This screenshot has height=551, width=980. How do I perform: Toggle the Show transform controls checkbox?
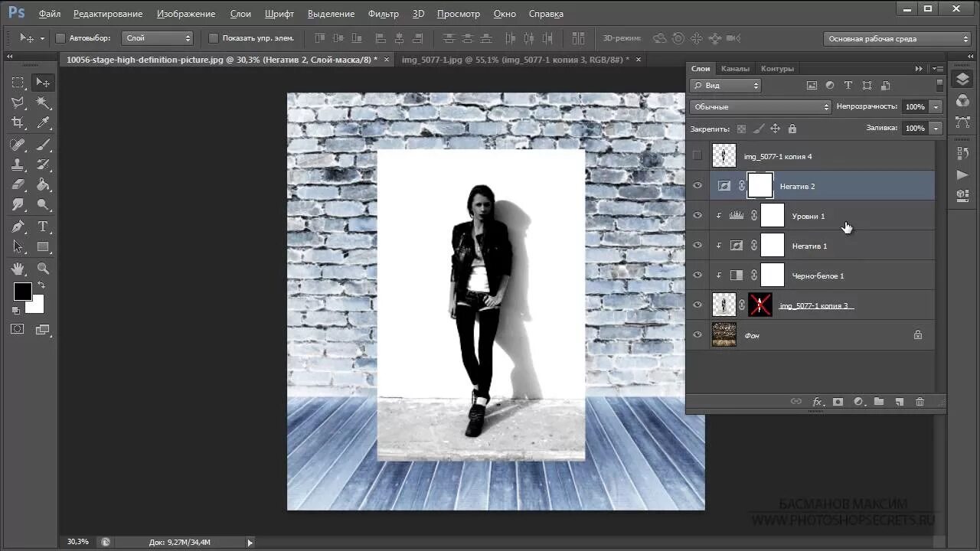point(214,38)
